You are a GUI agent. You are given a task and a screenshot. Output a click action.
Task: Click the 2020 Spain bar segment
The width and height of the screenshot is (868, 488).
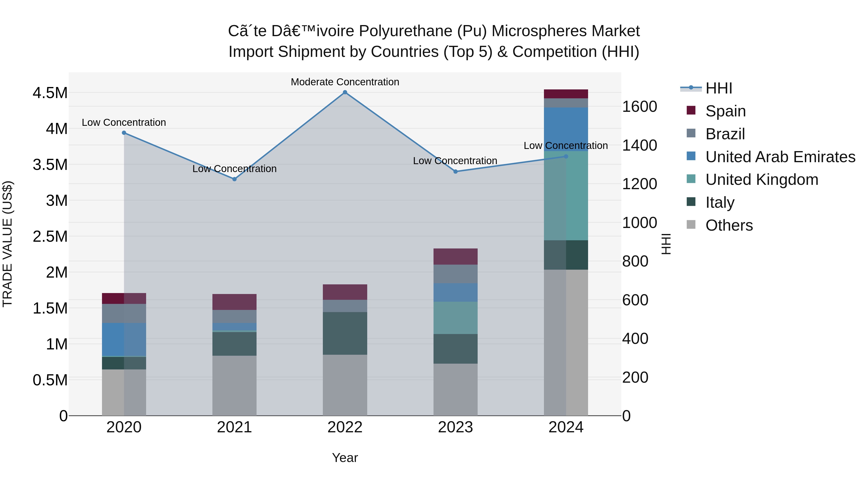click(x=124, y=299)
